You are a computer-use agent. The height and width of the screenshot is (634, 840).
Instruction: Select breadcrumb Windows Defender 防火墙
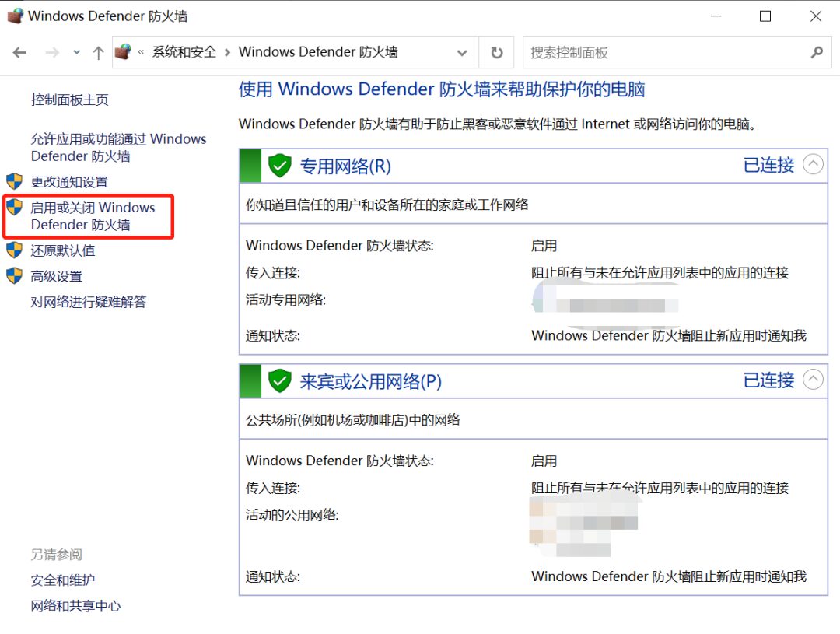318,52
